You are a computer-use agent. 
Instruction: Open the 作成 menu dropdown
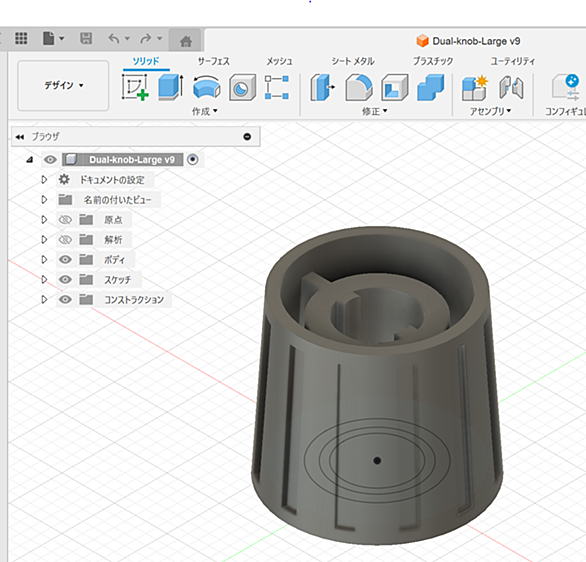click(205, 111)
